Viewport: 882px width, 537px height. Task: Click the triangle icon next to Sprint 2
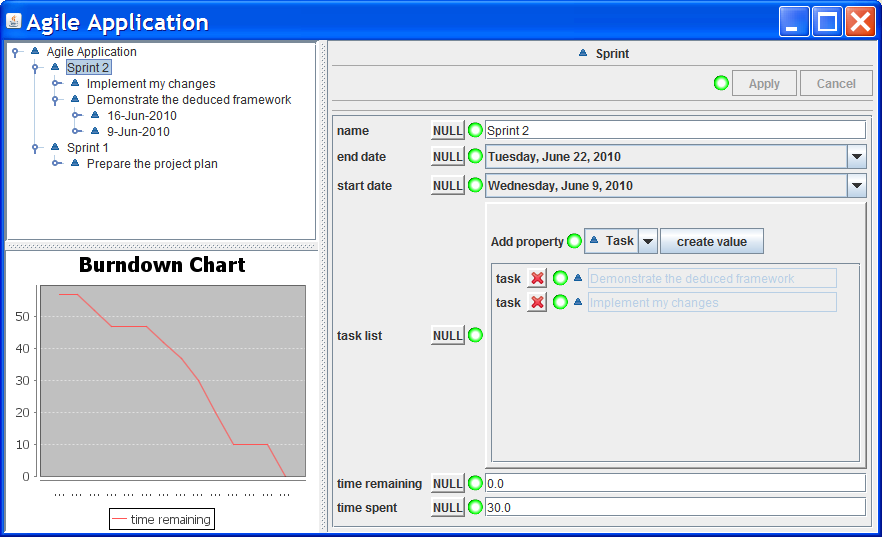pos(55,67)
